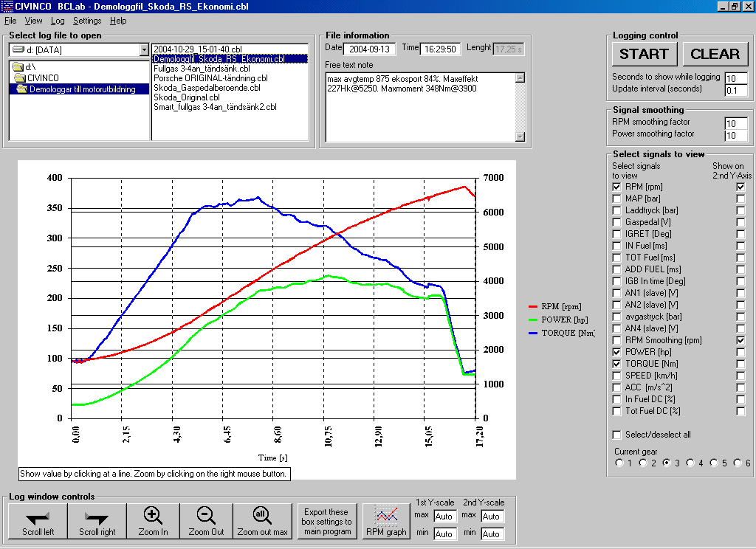Viewport: 756px width, 549px height.
Task: Click the blue TORQUE legend swatch
Action: 533,333
